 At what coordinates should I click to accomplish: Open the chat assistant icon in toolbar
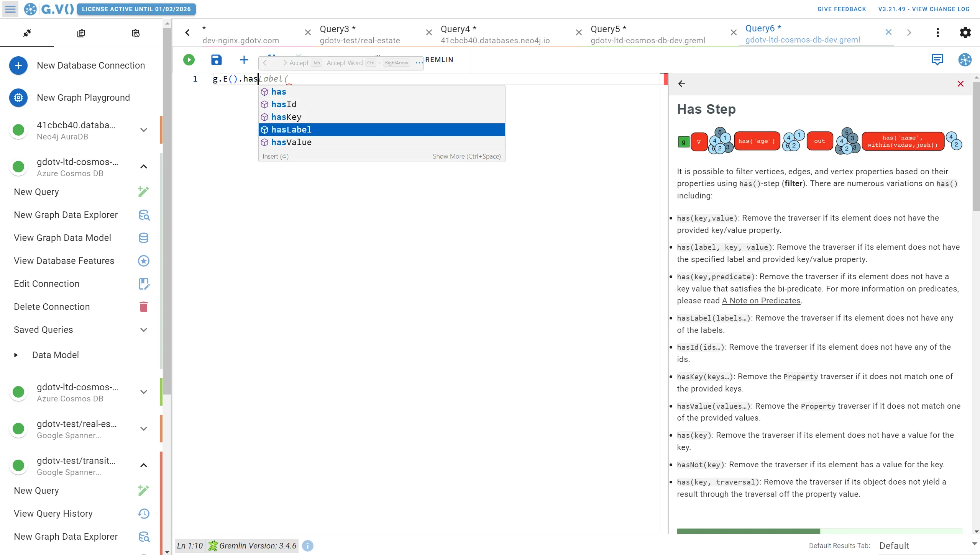pyautogui.click(x=937, y=60)
